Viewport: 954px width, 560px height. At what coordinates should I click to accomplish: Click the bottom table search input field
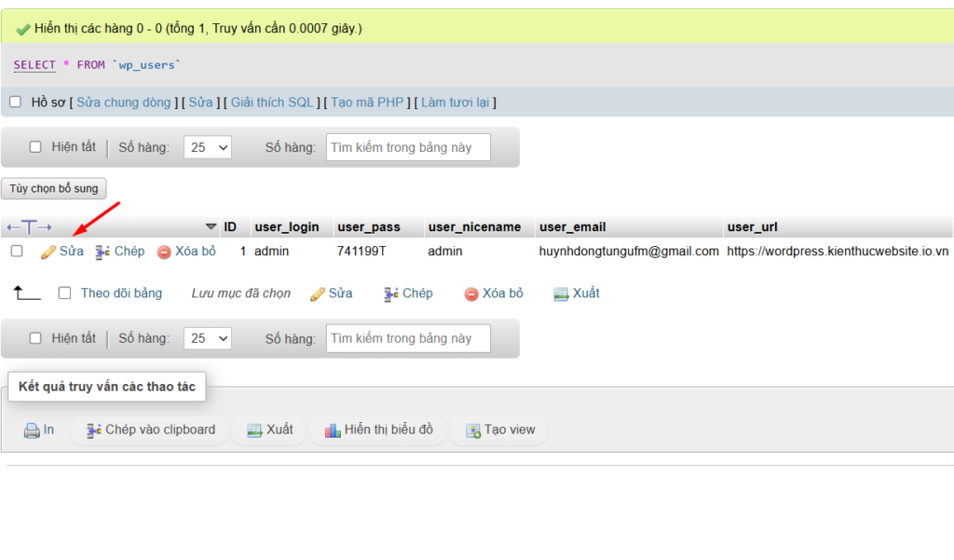tap(408, 338)
